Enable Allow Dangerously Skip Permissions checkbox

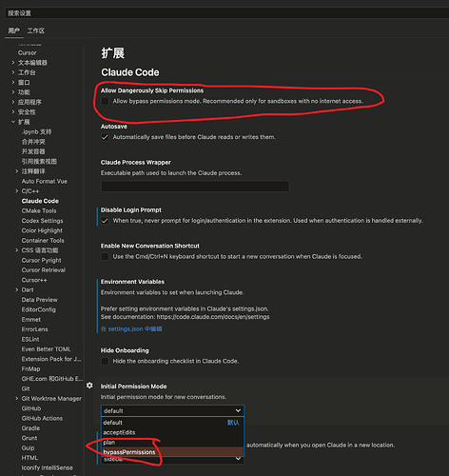coord(105,101)
